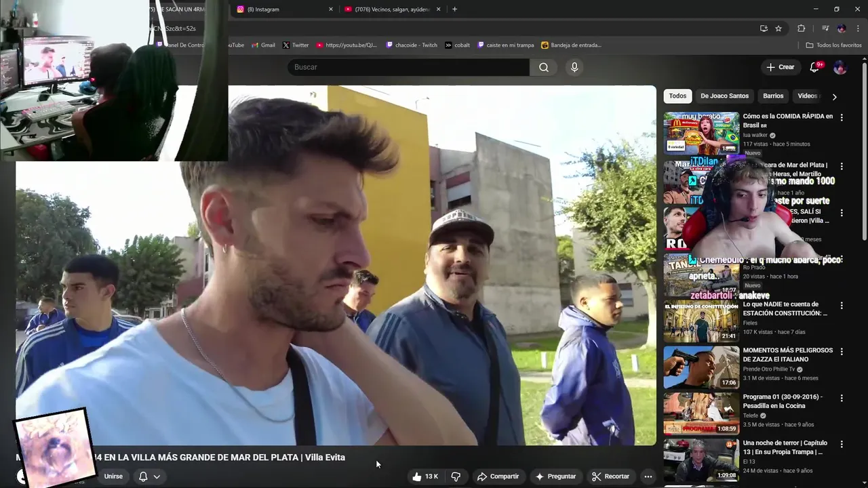The height and width of the screenshot is (488, 868).
Task: Click the Crear button
Action: coord(780,67)
